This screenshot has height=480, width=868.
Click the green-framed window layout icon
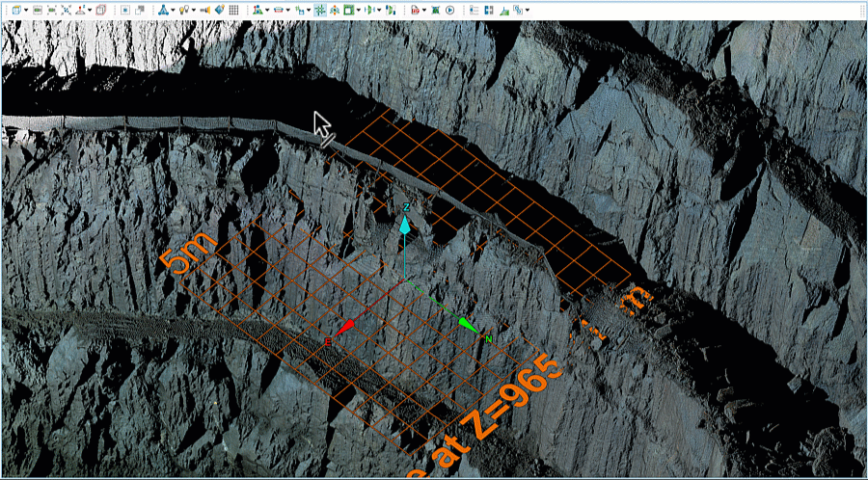coord(347,10)
